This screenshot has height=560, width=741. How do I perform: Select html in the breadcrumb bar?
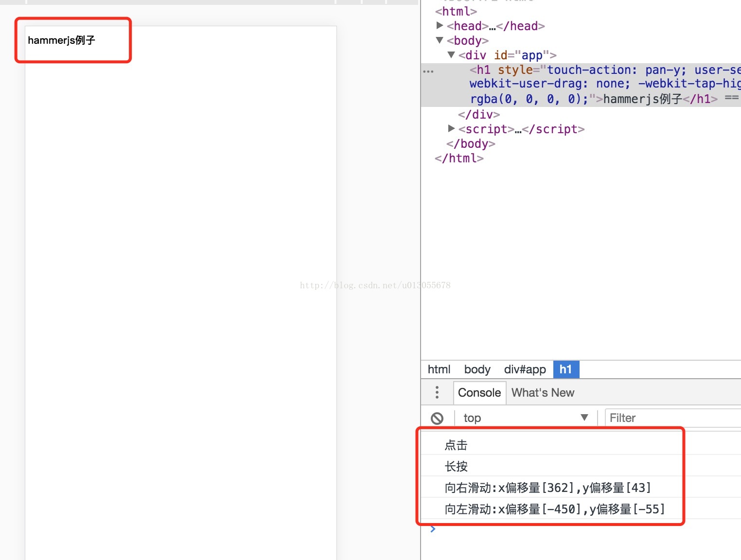(x=439, y=369)
